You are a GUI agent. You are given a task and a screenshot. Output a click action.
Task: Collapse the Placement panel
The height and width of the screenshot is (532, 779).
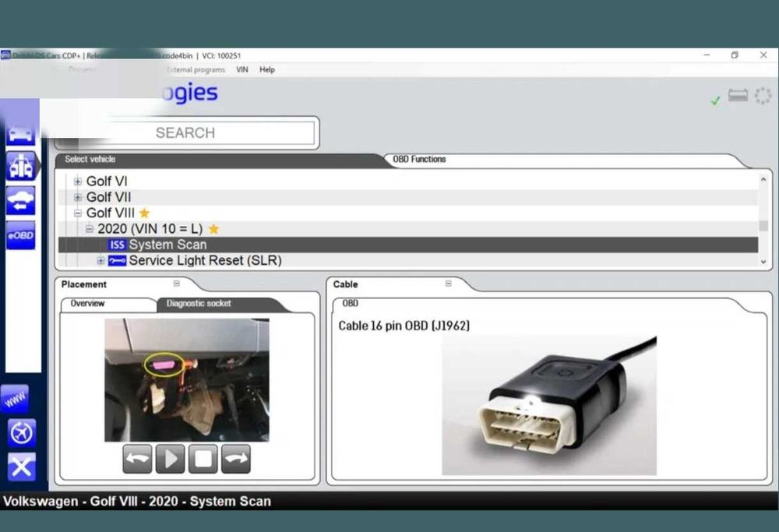tap(176, 284)
